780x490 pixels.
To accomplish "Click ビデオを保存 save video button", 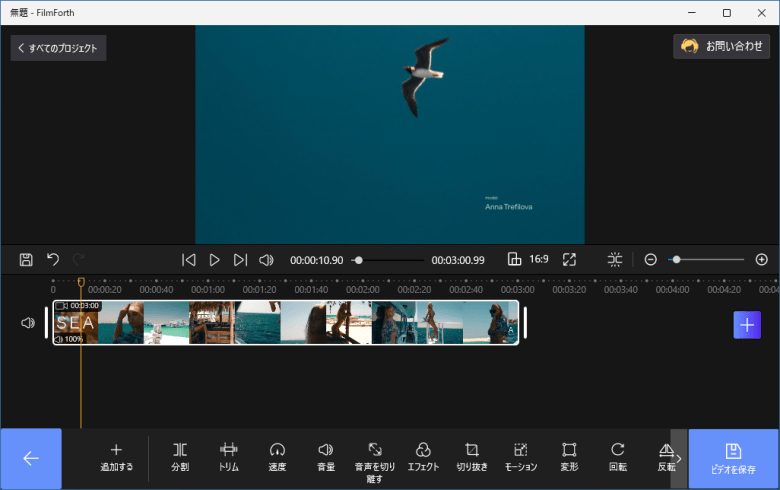I will [x=733, y=459].
